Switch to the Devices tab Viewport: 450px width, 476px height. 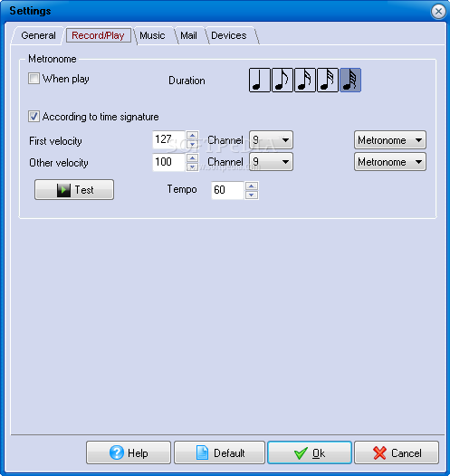(229, 35)
